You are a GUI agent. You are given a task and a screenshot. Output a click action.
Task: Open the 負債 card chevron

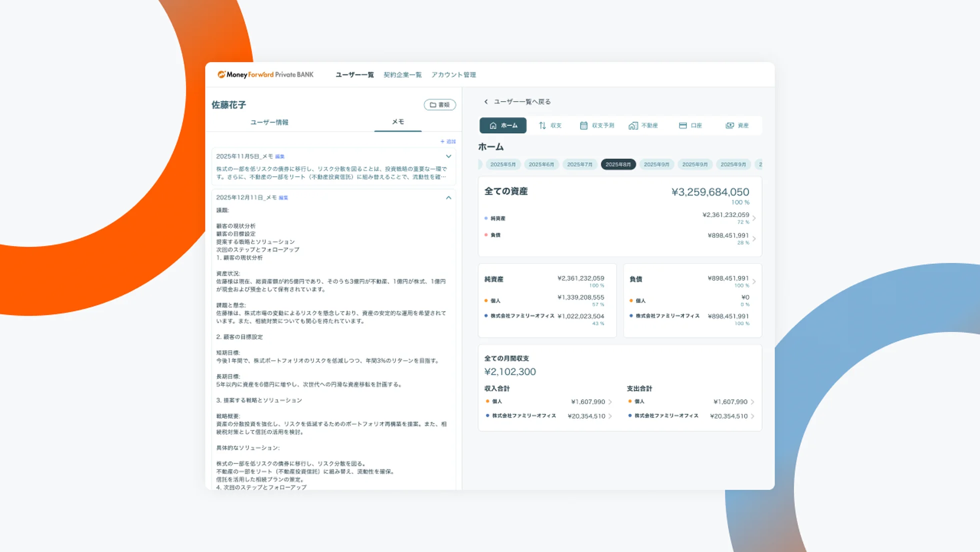tap(754, 281)
